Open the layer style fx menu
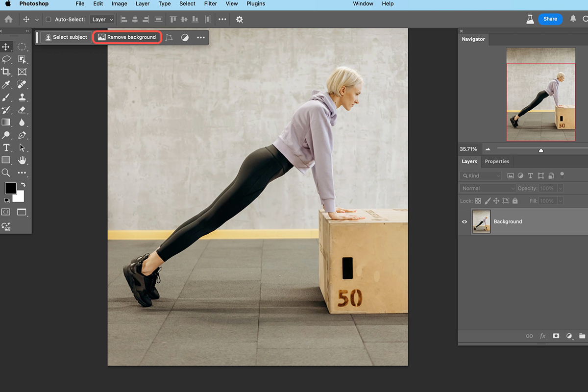588x392 pixels. 542,336
